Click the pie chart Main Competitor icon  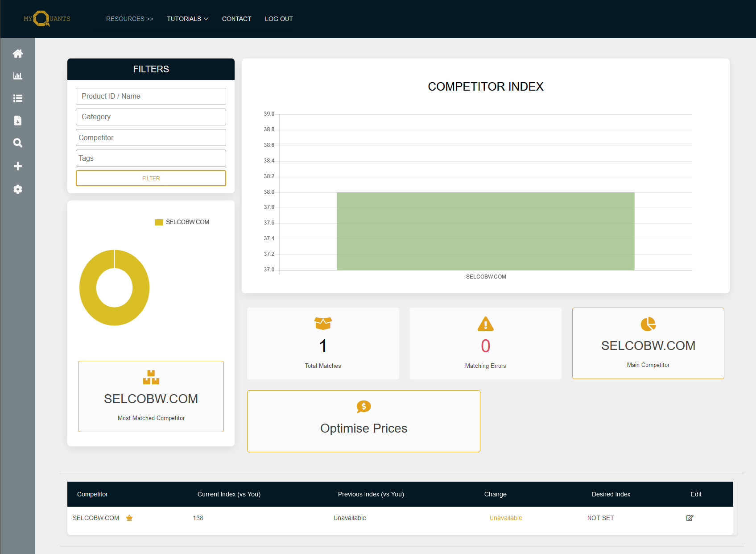pos(649,324)
